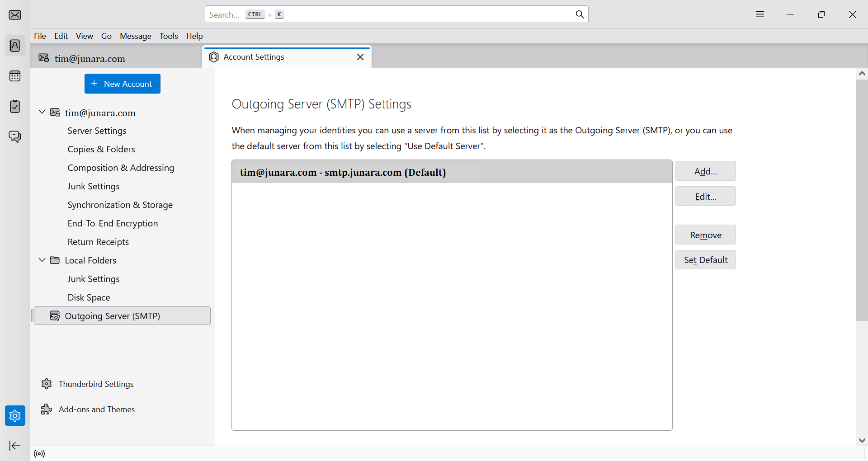Viewport: 868px width, 461px height.
Task: Open the File menu
Action: click(40, 36)
